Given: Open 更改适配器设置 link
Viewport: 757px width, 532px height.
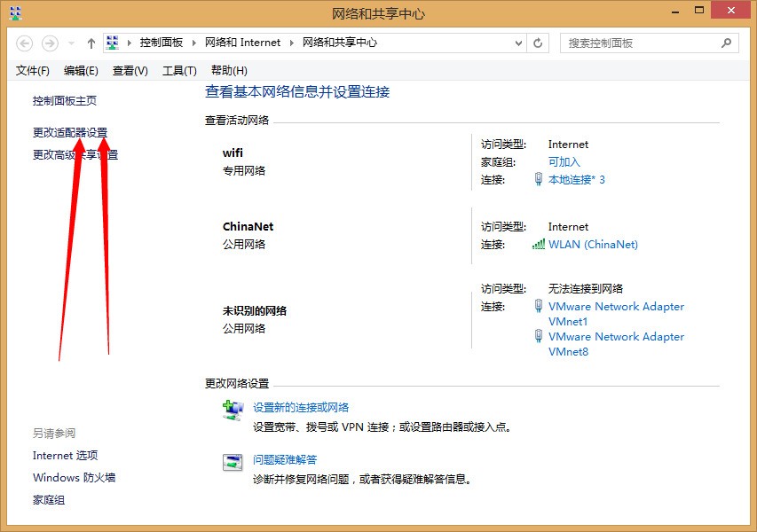Looking at the screenshot, I should click(70, 132).
